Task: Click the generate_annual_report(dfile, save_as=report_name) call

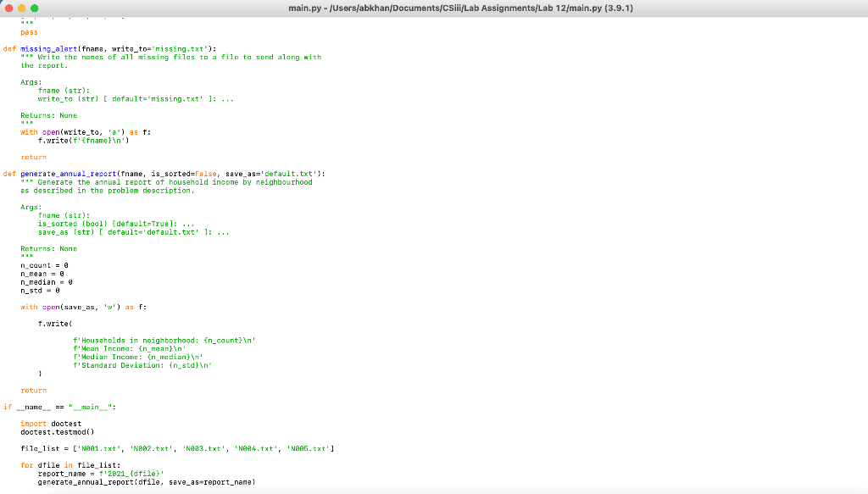Action: pos(147,482)
